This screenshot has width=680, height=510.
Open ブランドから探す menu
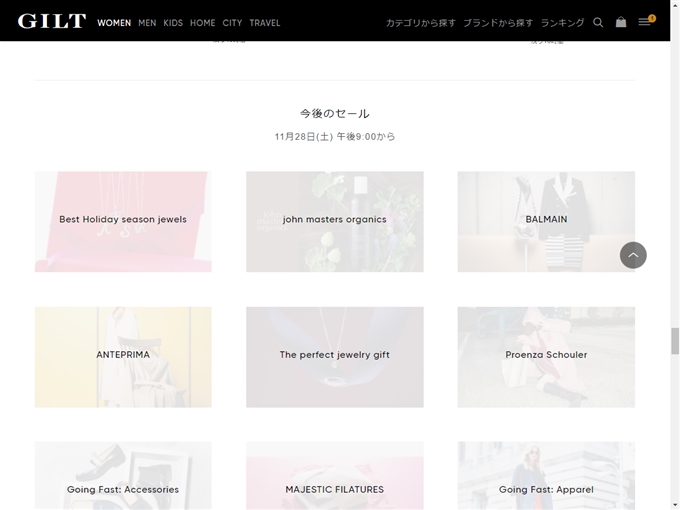pos(498,23)
